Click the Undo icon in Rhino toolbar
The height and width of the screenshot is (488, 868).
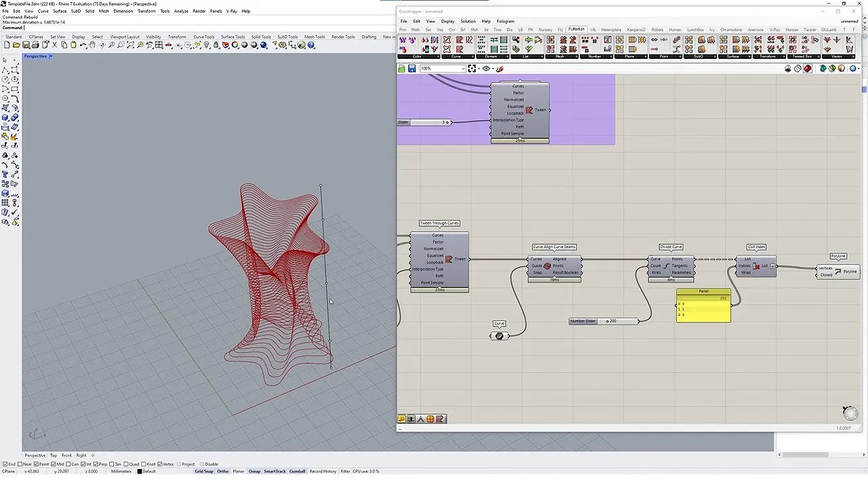83,45
